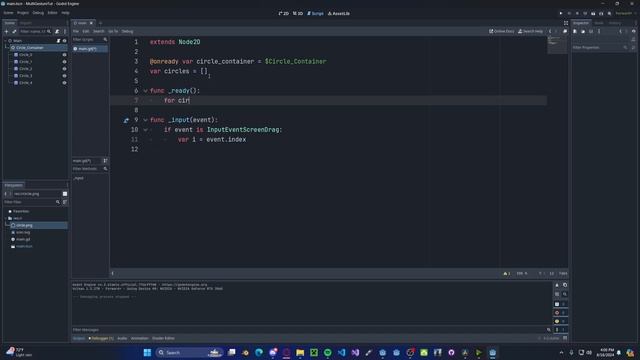The image size is (640, 360).
Task: Toggle visibility of Main node
Action: (64, 41)
